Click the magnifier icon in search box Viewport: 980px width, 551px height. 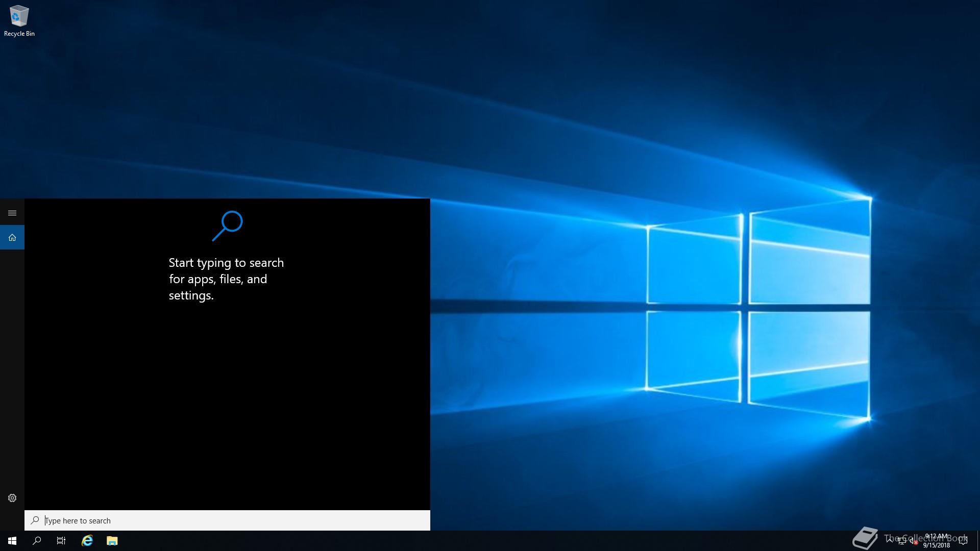point(35,520)
